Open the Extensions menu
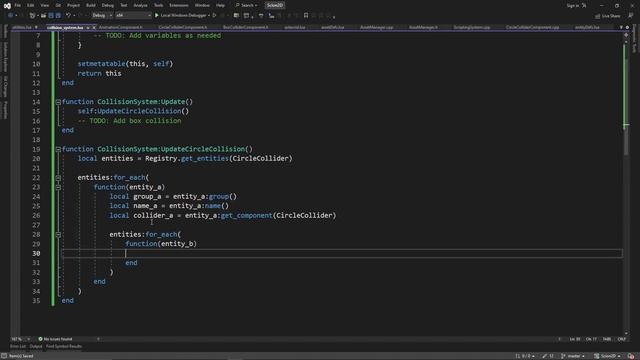Image resolution: width=640 pixels, height=360 pixels. pyautogui.click(x=179, y=5)
